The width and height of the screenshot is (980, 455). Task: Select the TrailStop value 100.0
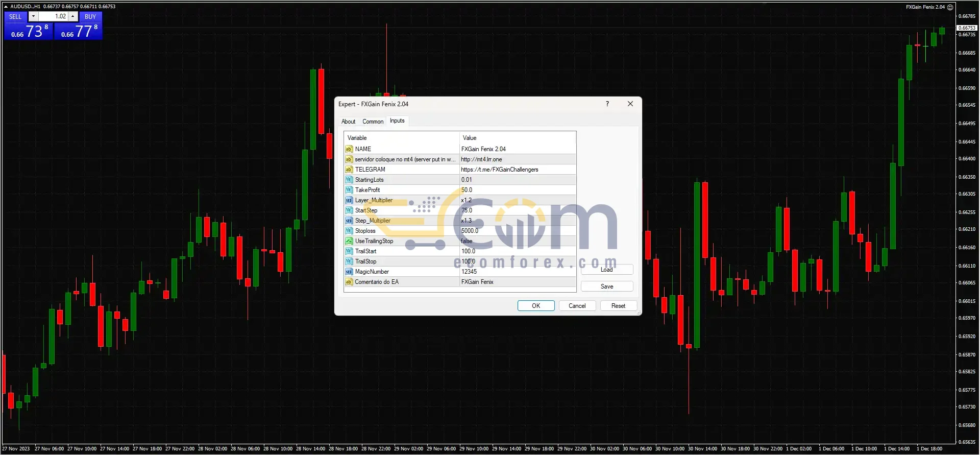pos(468,261)
